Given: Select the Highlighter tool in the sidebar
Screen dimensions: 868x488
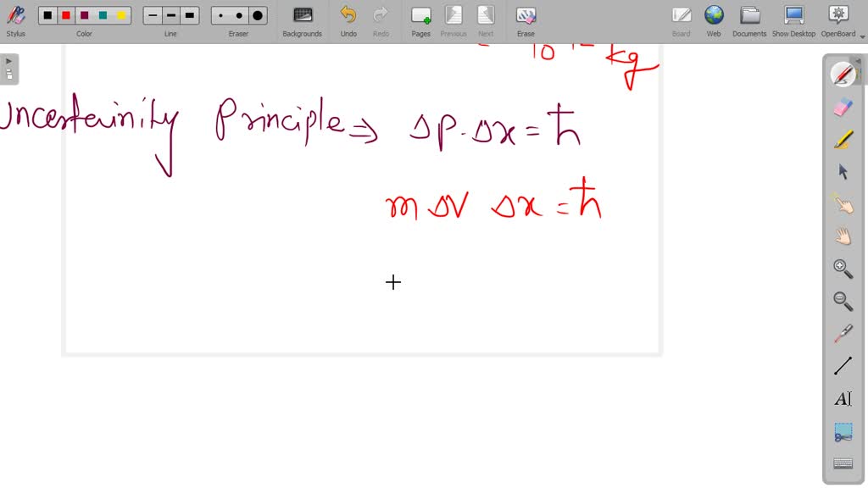Looking at the screenshot, I should pyautogui.click(x=842, y=139).
